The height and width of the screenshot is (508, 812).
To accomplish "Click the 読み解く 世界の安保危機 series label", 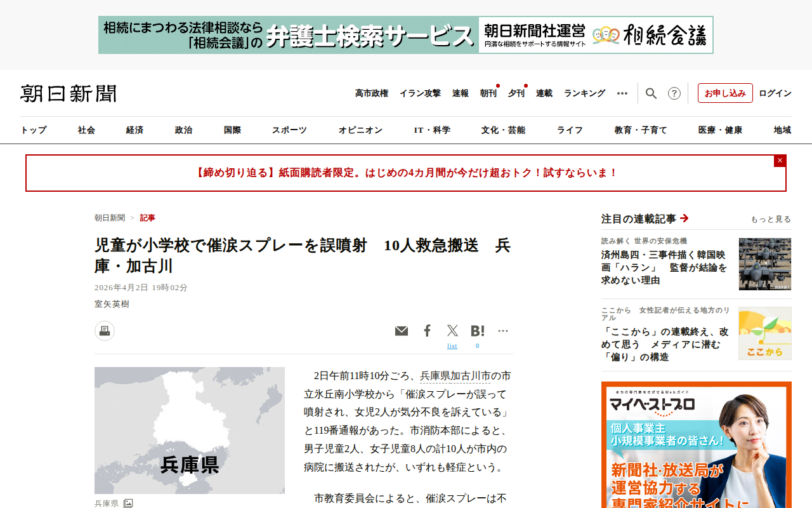I will [644, 241].
